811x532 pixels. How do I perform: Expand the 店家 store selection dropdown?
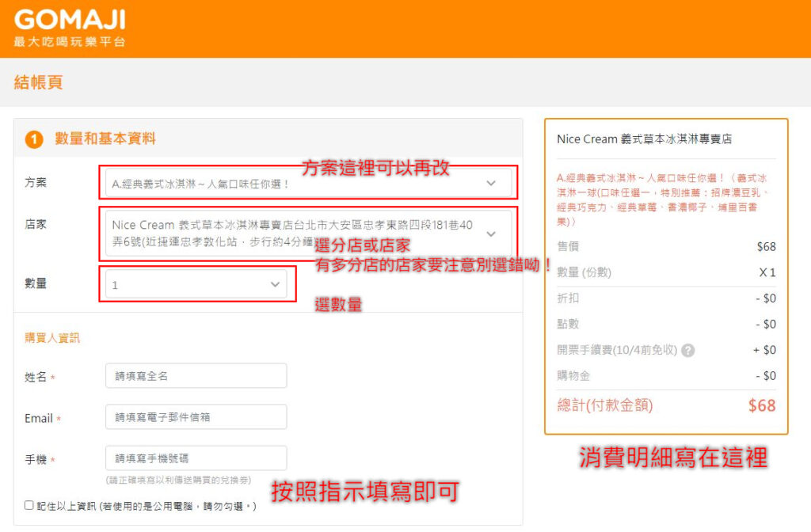tap(307, 234)
